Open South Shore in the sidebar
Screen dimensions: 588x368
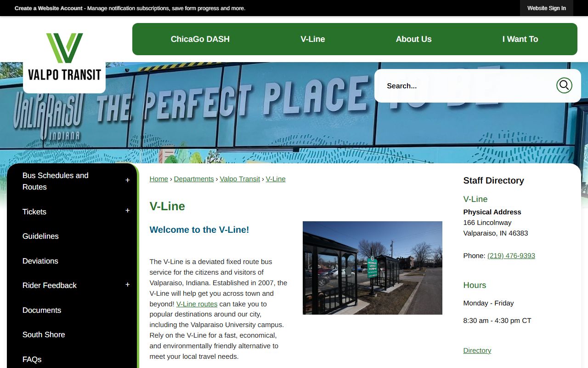coord(44,334)
